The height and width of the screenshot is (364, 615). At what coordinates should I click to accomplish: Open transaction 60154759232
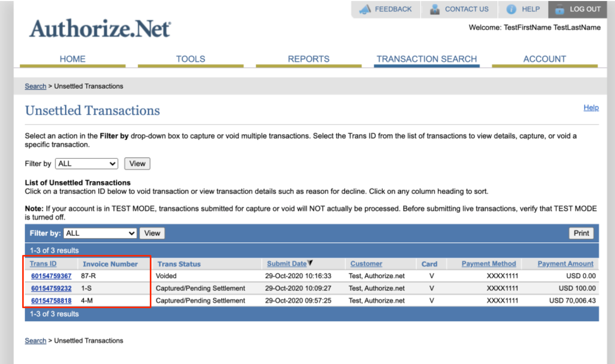tap(51, 288)
